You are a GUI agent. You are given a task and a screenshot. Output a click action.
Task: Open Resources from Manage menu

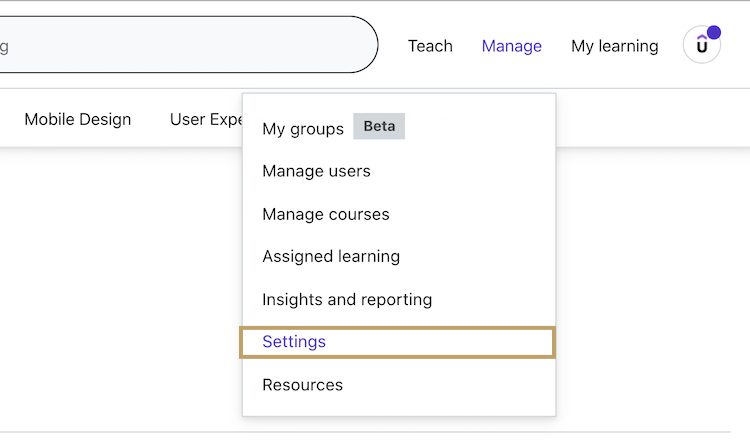302,385
